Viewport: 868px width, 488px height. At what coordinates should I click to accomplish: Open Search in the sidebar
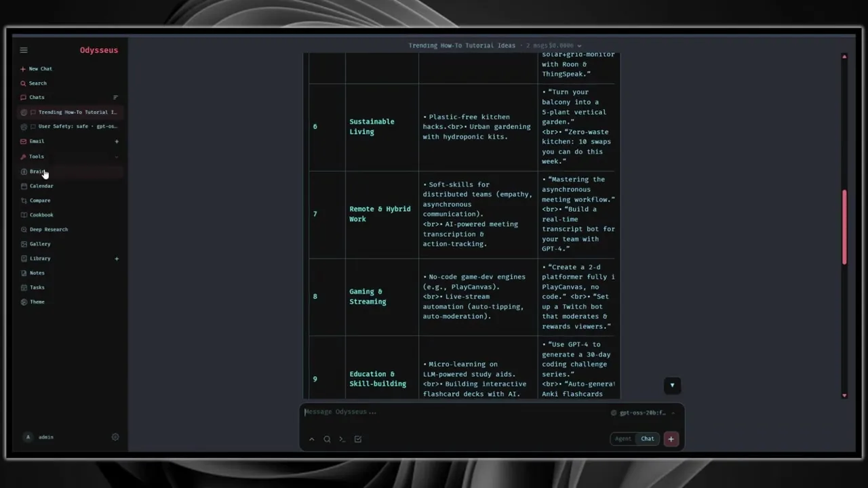pyautogui.click(x=37, y=83)
